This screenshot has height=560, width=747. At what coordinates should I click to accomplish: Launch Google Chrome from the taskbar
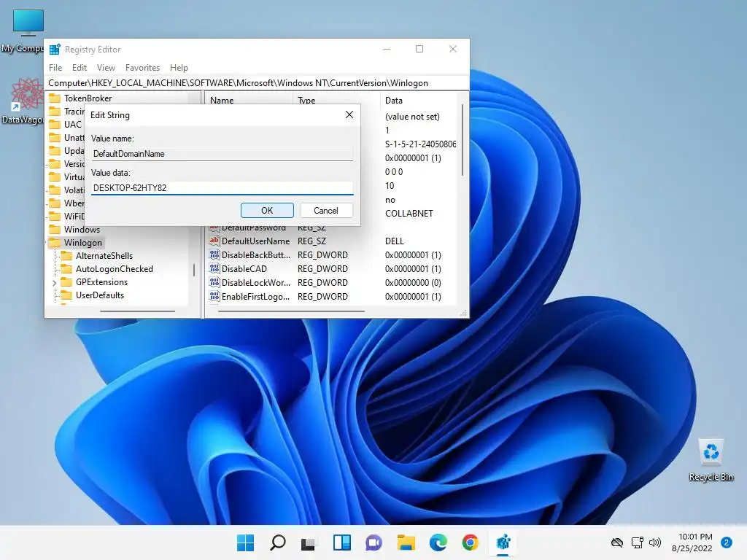coord(471,542)
